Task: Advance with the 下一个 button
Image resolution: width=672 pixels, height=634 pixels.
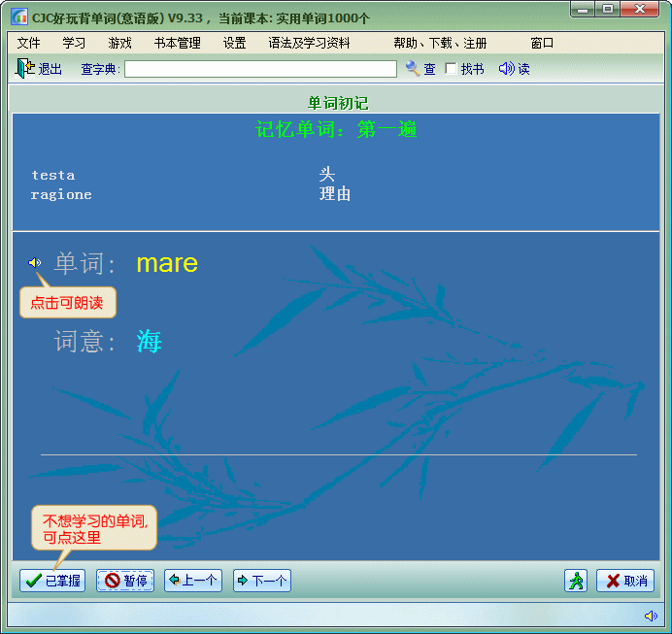Action: pos(262,581)
